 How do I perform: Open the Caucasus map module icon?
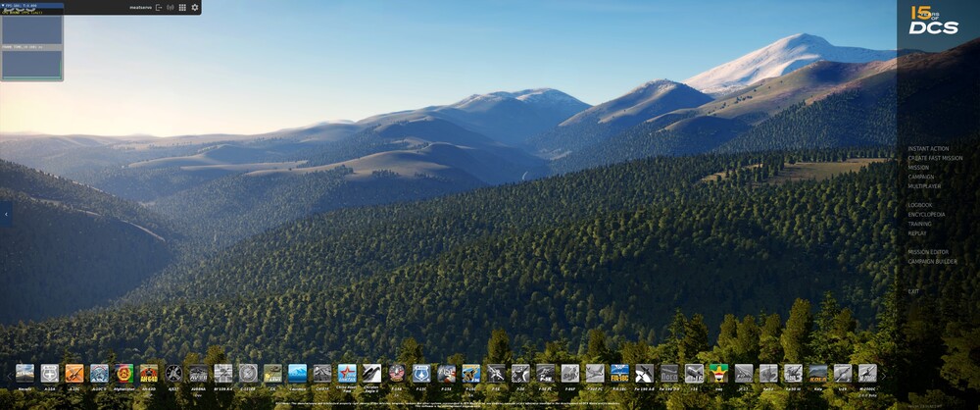[298, 373]
